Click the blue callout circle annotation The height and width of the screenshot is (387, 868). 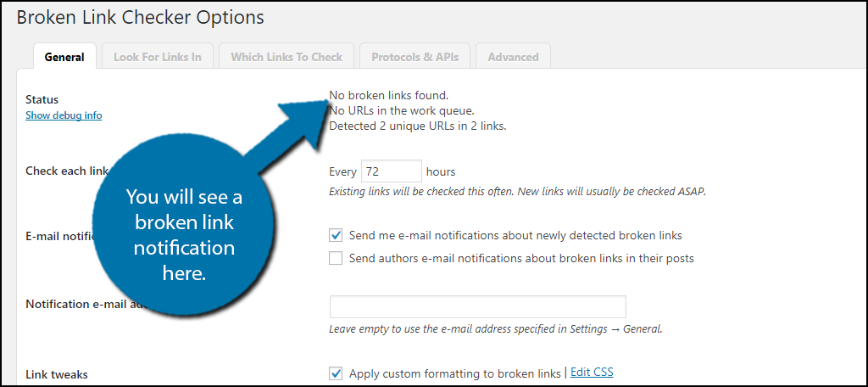click(x=183, y=234)
